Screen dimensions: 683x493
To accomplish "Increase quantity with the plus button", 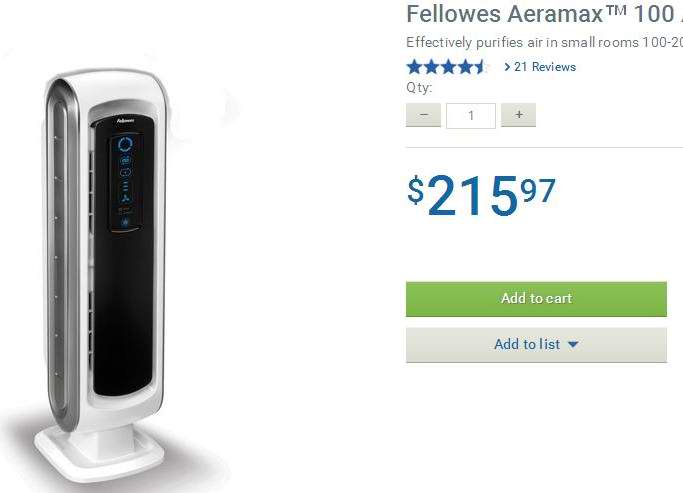I will point(518,115).
